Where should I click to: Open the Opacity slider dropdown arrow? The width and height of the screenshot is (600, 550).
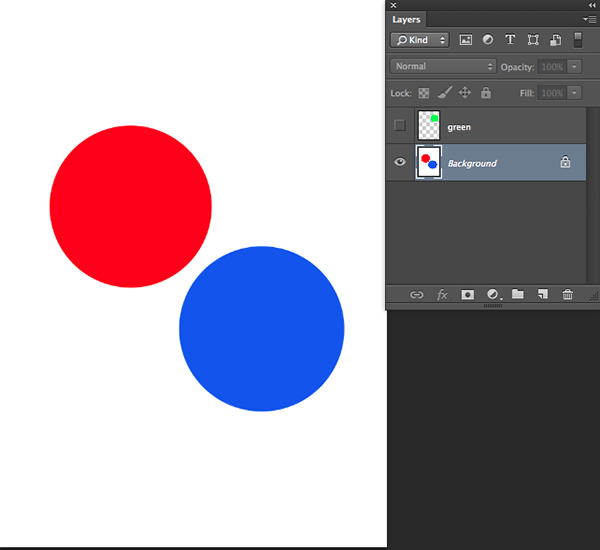click(x=574, y=67)
